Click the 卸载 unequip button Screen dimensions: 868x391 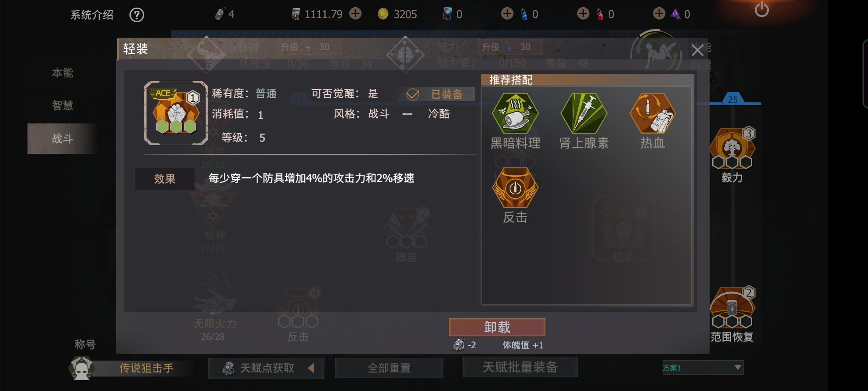497,327
